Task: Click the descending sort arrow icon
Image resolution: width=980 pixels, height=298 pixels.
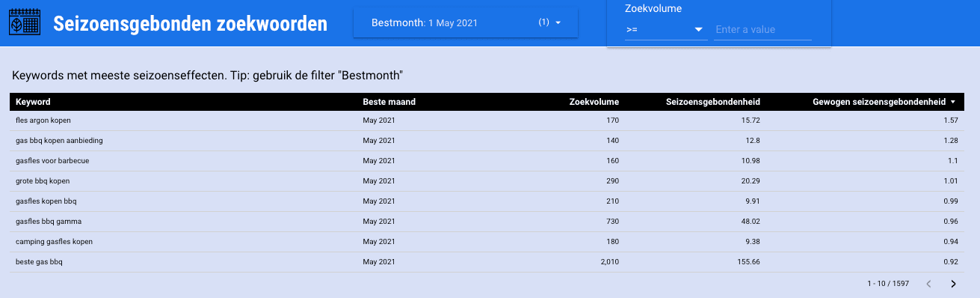Action: (x=953, y=102)
